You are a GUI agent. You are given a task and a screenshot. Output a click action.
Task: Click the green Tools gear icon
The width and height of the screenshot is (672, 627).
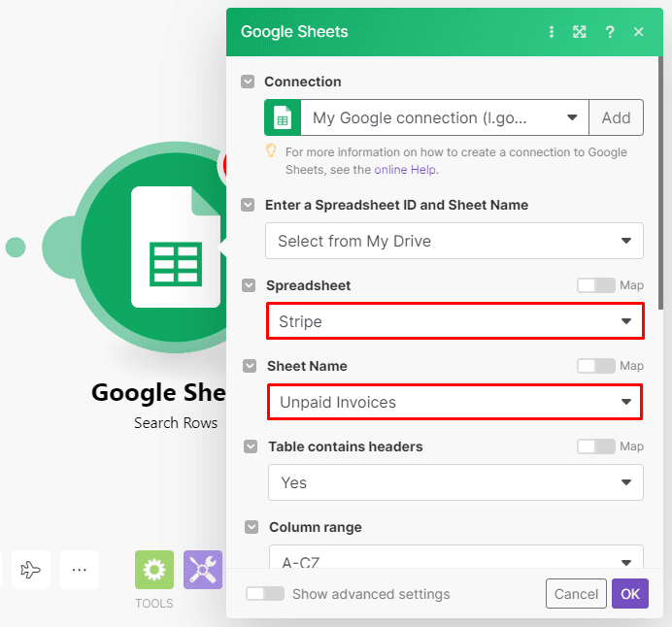153,571
